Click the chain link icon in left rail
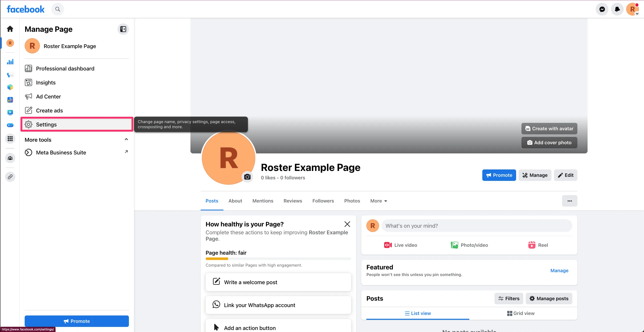Screen dimensions: 644x332 [10, 177]
